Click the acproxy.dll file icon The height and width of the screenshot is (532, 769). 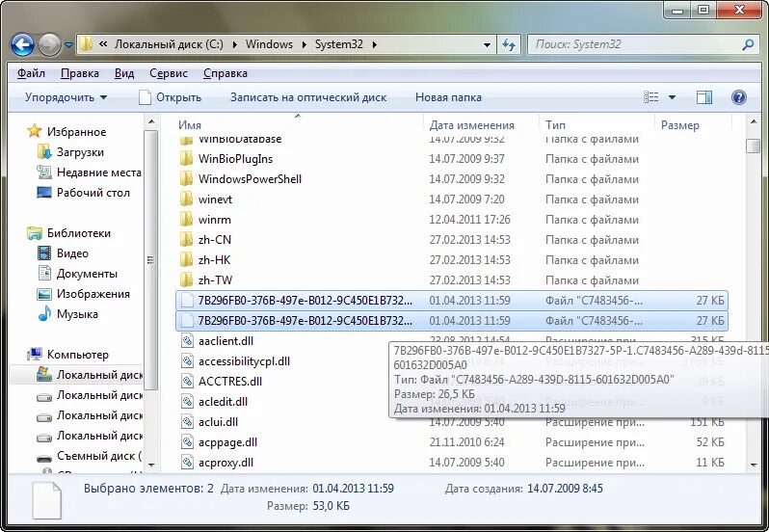click(x=187, y=463)
